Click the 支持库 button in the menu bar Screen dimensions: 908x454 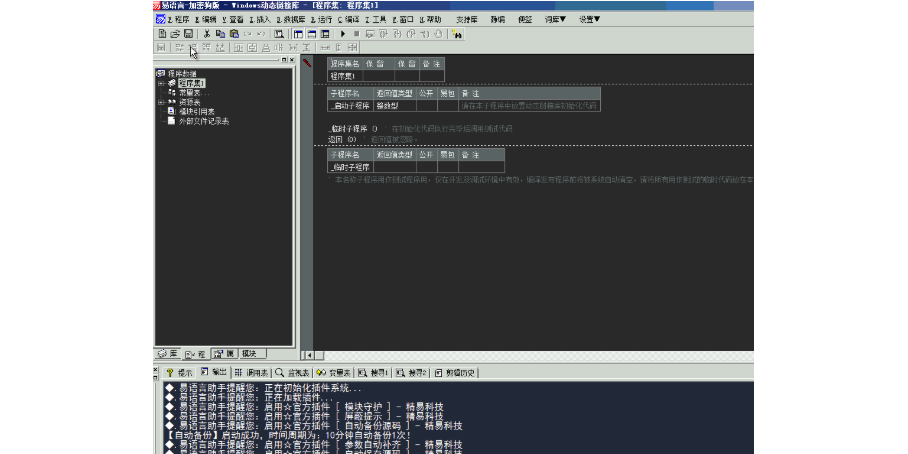pos(466,19)
